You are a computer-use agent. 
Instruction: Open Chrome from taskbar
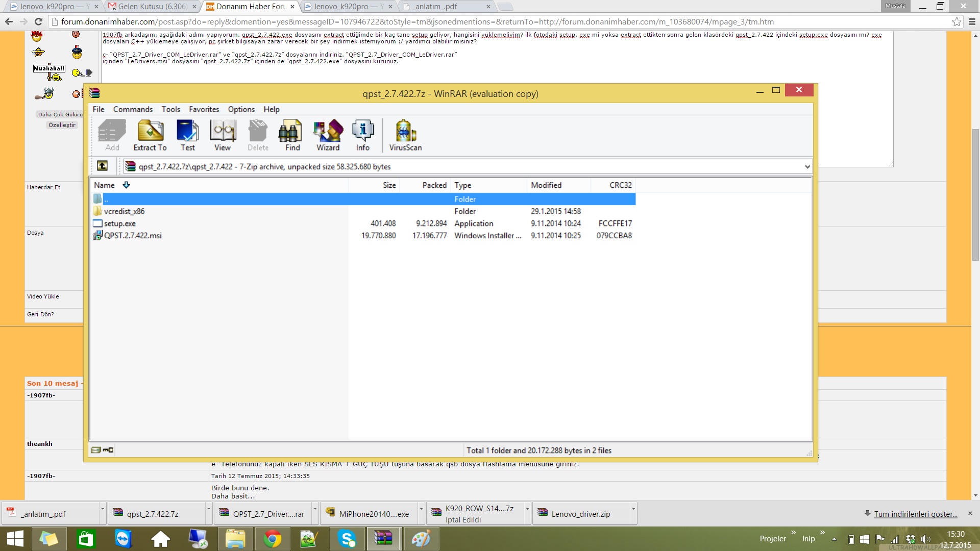(x=273, y=539)
